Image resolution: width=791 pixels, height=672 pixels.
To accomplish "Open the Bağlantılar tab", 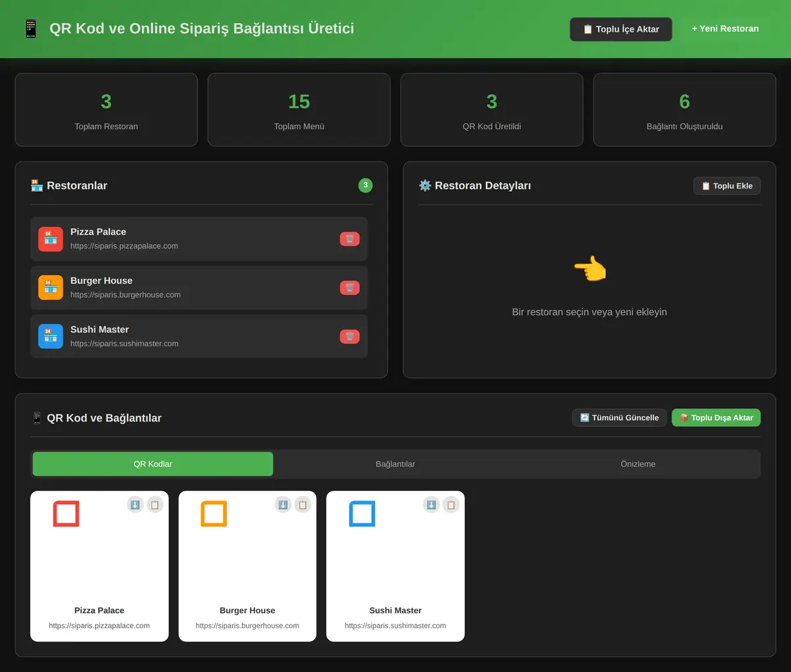I will (x=395, y=464).
